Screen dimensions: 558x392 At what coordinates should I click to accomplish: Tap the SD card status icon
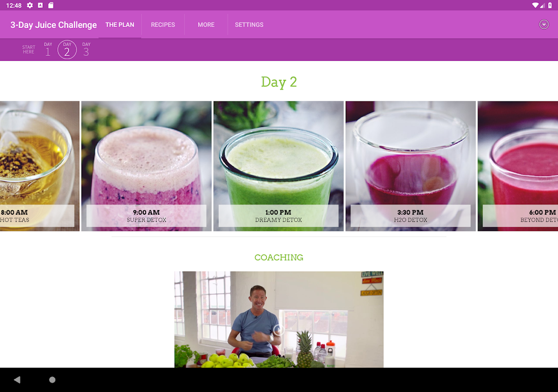click(51, 5)
